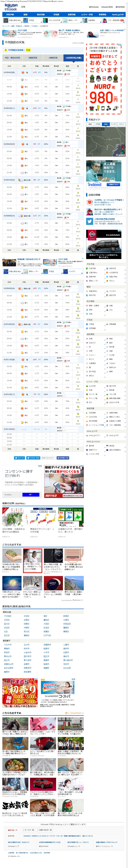Click the 10日間天気 icon in sidebar
Image resolution: width=128 pixels, height=868 pixels.
pyautogui.click(x=107, y=273)
